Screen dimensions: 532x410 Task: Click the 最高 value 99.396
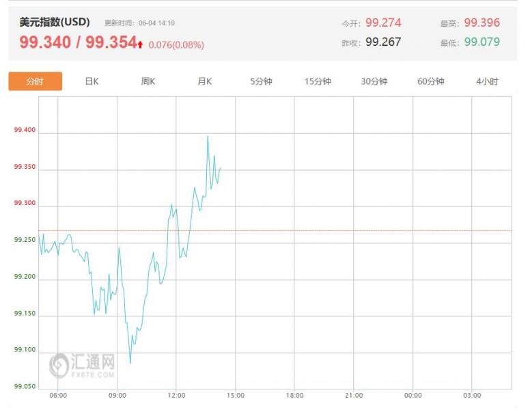click(481, 23)
